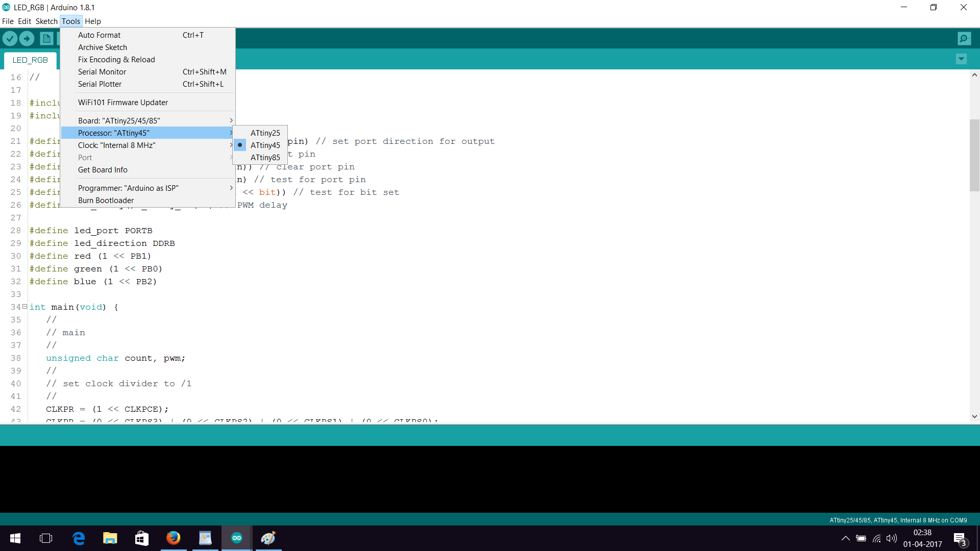Expand the Processor ATtiny45 submenu

(148, 133)
